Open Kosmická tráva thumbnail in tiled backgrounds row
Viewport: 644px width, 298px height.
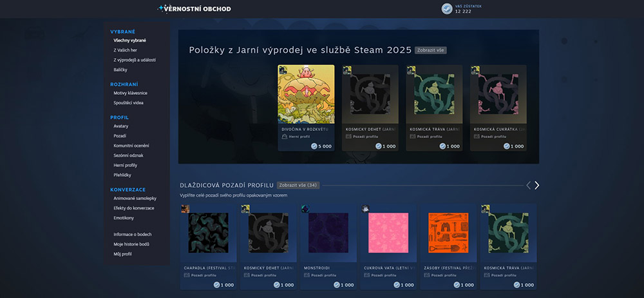(x=508, y=233)
